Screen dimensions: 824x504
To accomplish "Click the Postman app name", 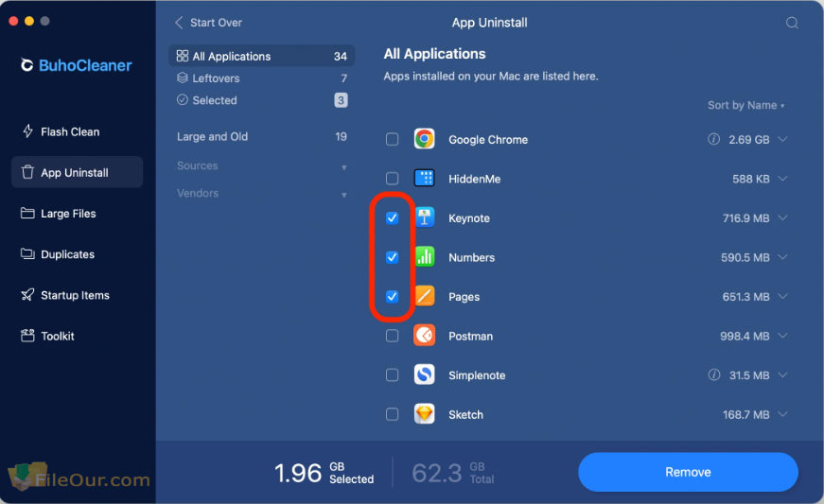I will pyautogui.click(x=470, y=336).
